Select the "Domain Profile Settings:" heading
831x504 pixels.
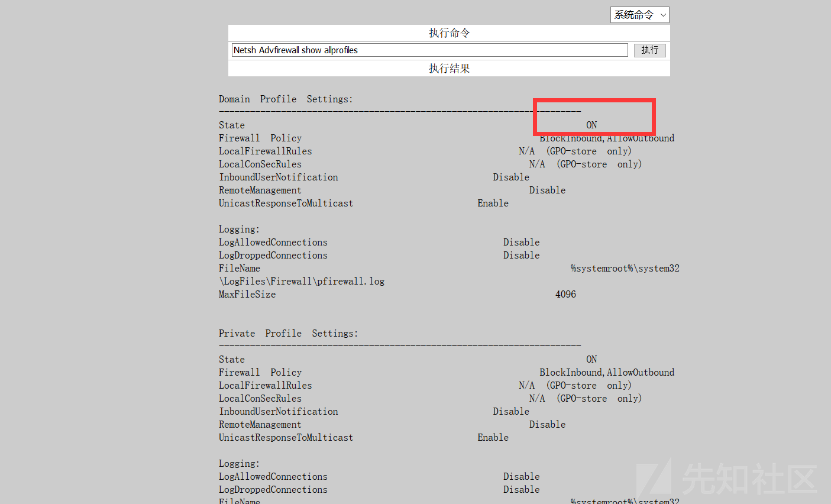[286, 99]
